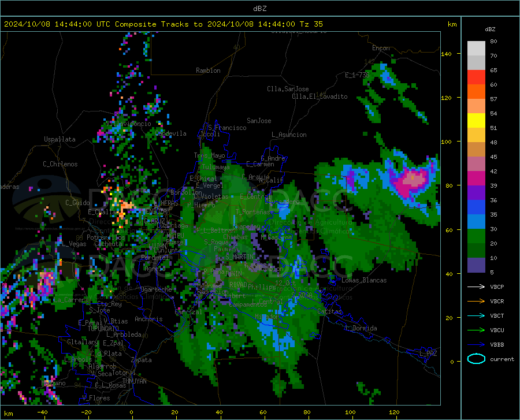Click the Capdevila place label
520x420 pixels.
[171, 133]
